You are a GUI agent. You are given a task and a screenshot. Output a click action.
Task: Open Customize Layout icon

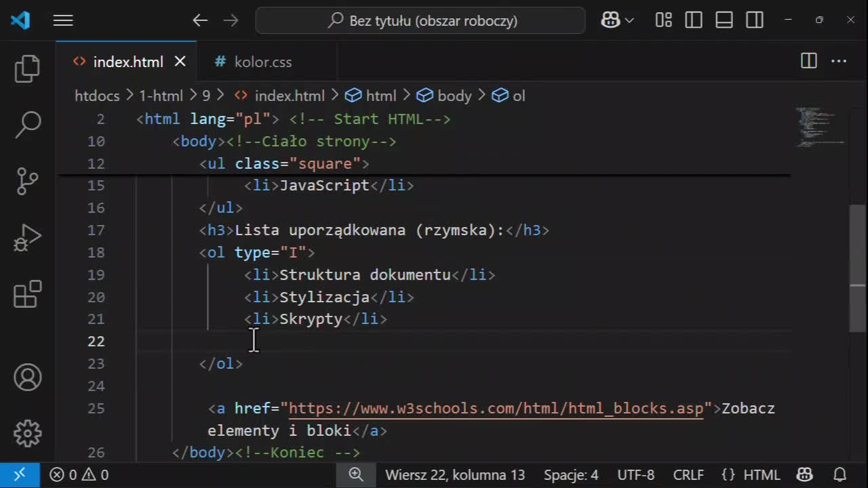664,20
